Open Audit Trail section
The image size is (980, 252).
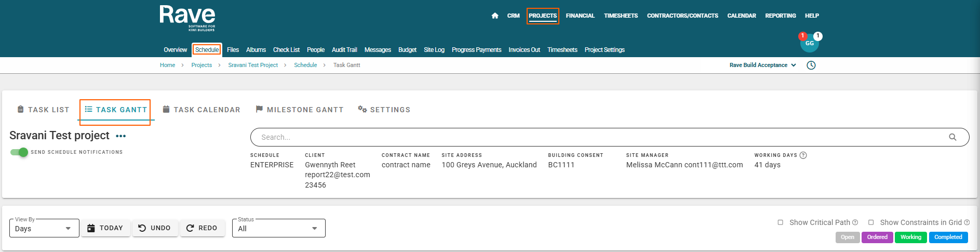(x=344, y=50)
